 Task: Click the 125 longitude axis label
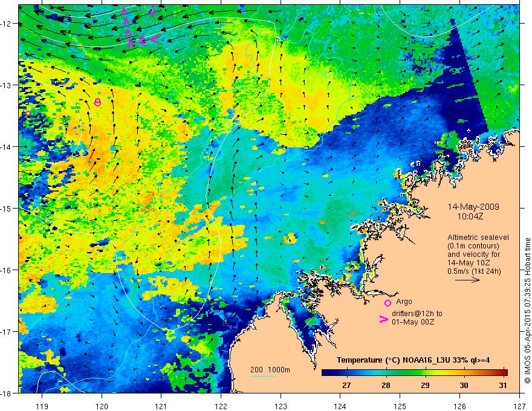(x=400, y=406)
